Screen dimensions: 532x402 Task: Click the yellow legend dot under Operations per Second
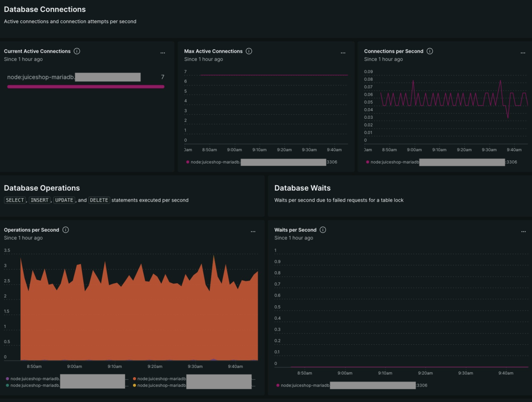pyautogui.click(x=135, y=385)
